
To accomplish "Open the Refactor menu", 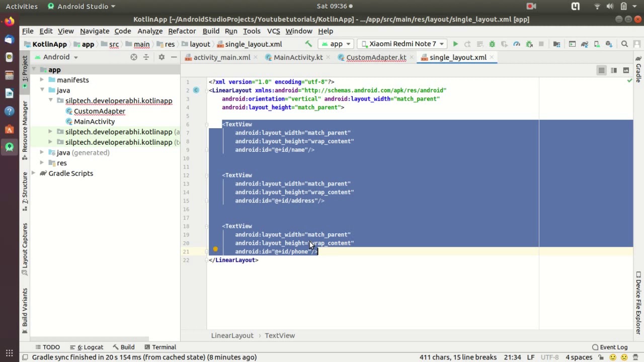I will coord(182,31).
